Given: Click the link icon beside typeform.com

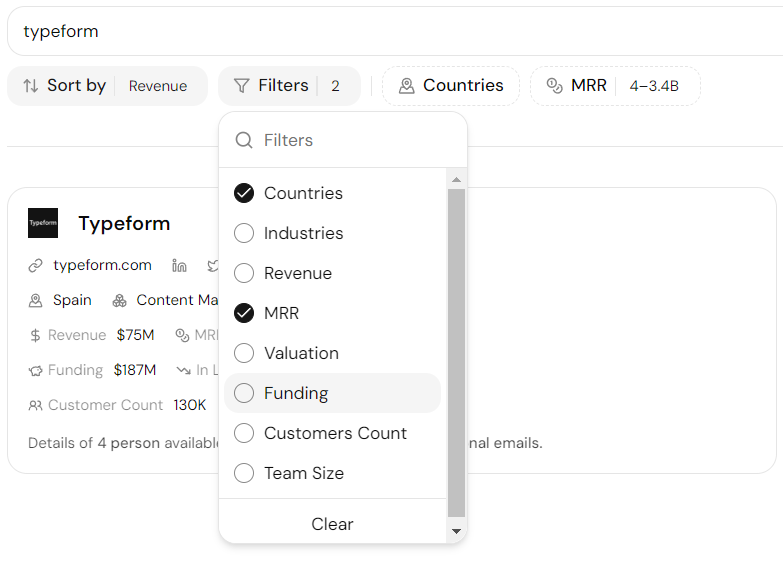Looking at the screenshot, I should [x=35, y=266].
